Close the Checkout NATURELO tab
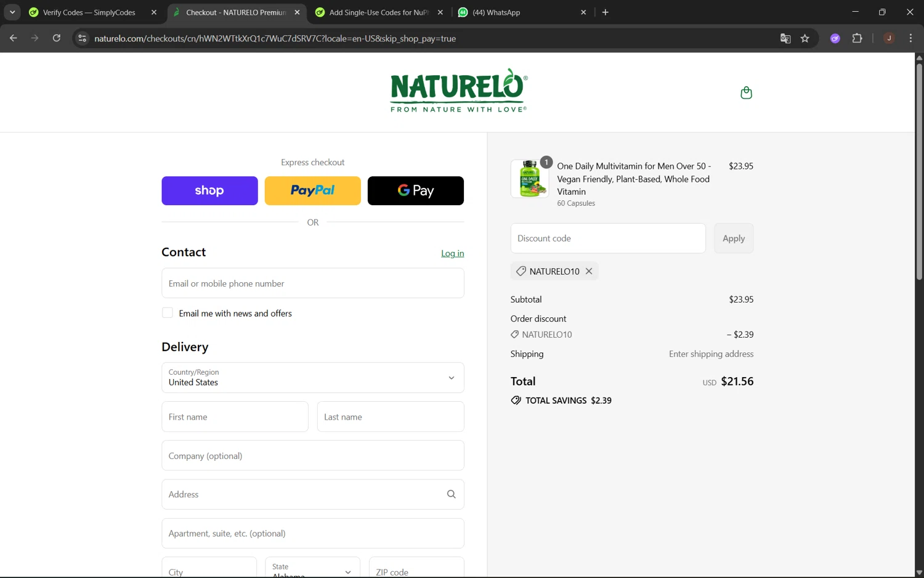Viewport: 924px width, 578px height. 297,12
